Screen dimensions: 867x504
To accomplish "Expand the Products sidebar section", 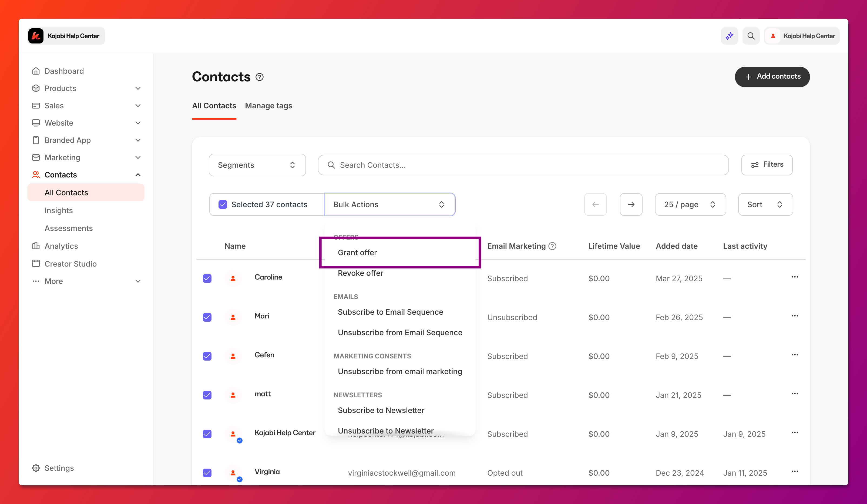I will coord(138,88).
